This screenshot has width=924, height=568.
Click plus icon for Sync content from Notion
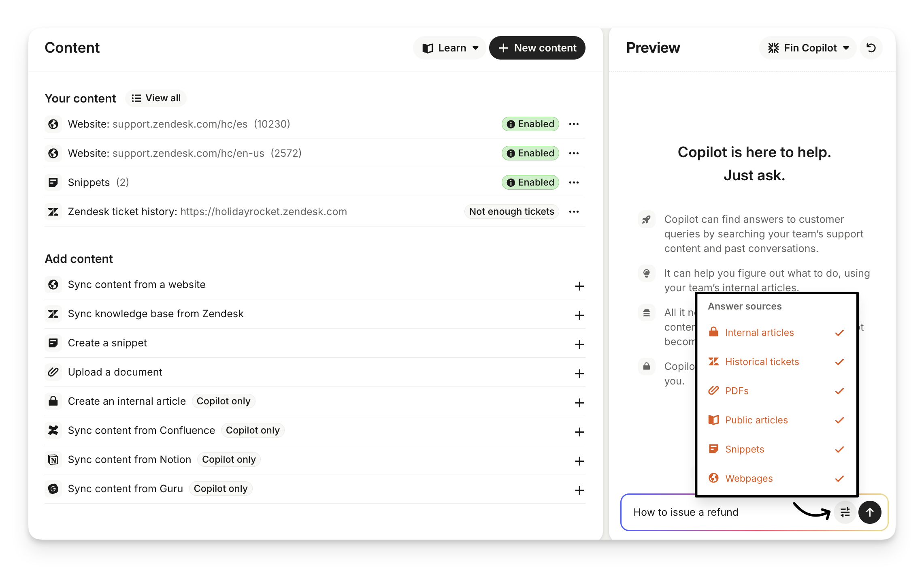pos(579,461)
